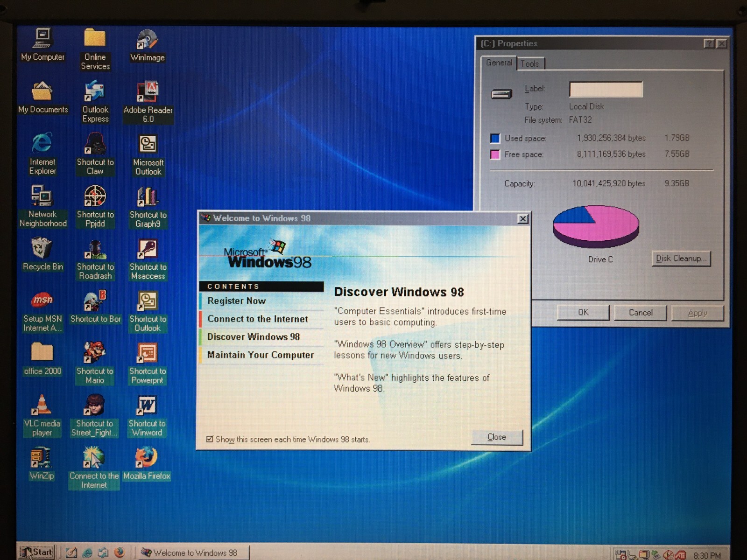Click the magenta Free space color swatch
The height and width of the screenshot is (560, 747).
495,154
